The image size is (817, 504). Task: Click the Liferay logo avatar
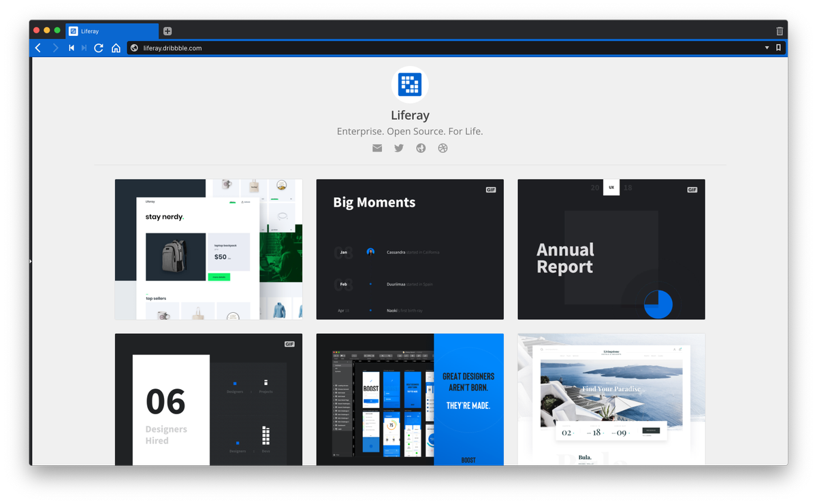pyautogui.click(x=410, y=84)
